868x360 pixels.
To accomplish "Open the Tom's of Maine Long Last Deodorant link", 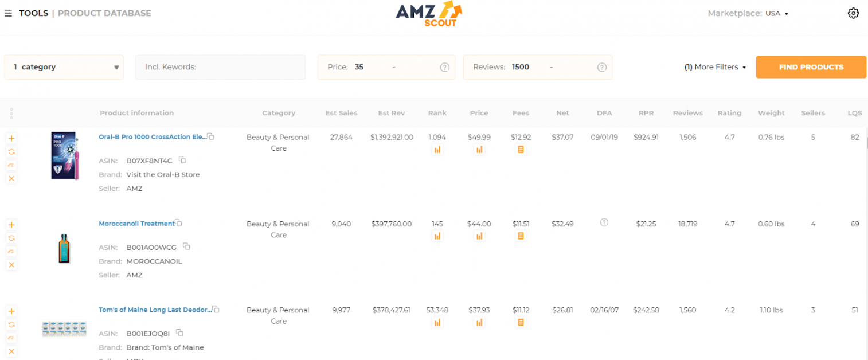I will tap(155, 310).
